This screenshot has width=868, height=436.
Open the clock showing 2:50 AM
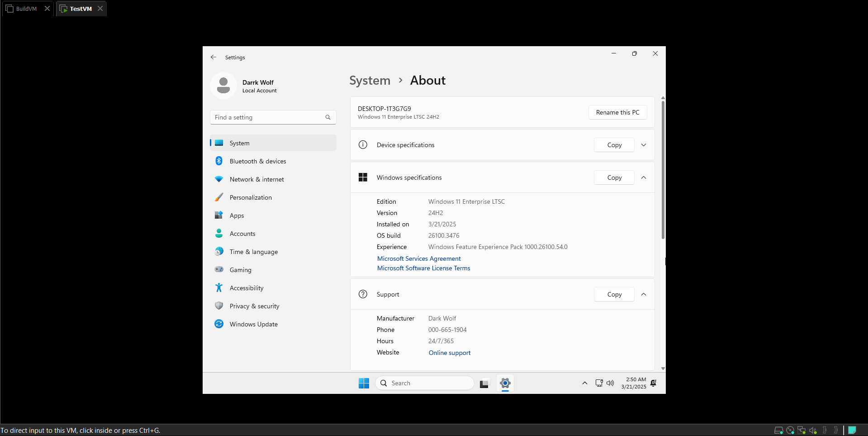[634, 383]
